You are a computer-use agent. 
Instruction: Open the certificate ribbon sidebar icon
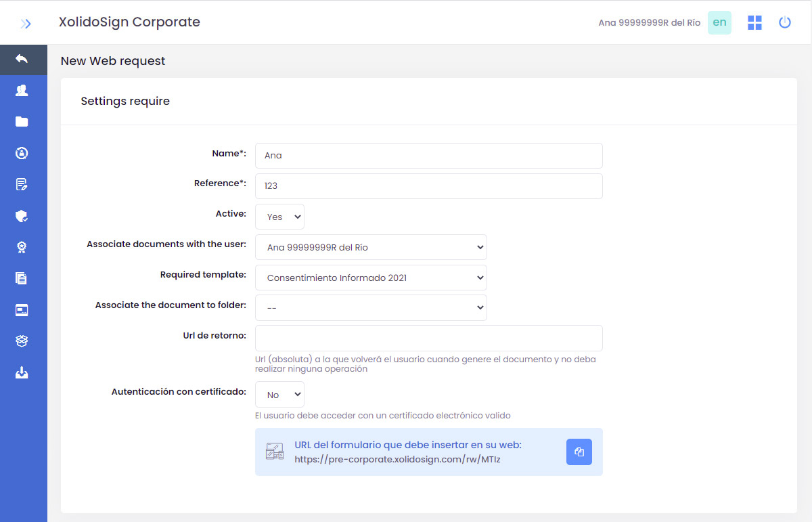coord(22,247)
